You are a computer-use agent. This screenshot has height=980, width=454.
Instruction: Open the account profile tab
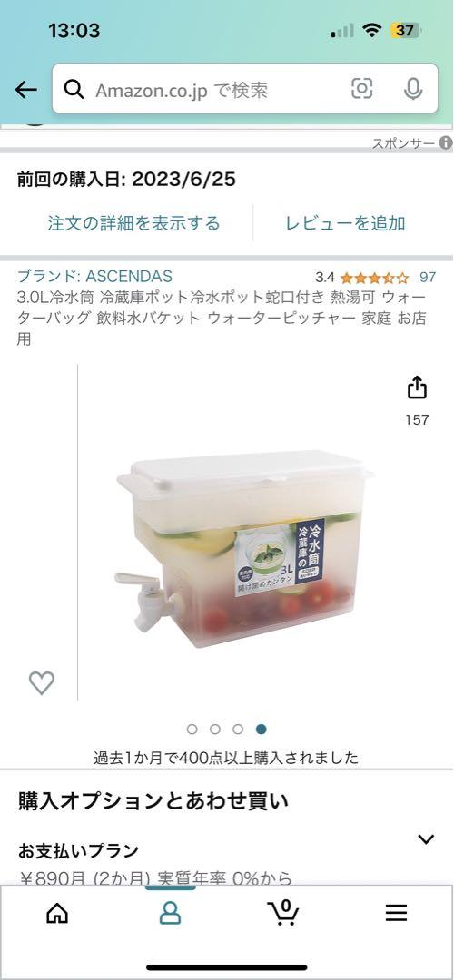pyautogui.click(x=170, y=913)
